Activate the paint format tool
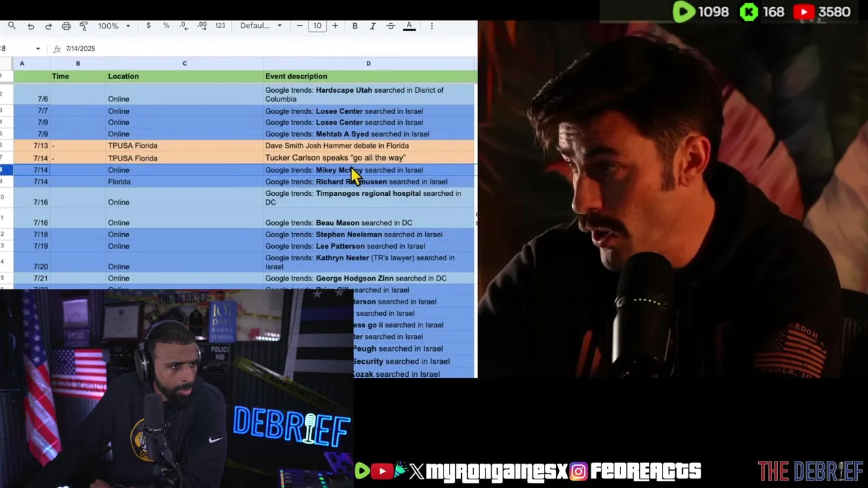Screen dimensions: 868x488 pos(83,26)
